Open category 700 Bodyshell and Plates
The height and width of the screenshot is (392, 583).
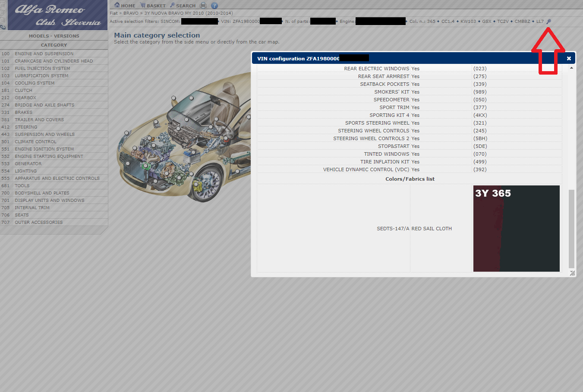(x=54, y=193)
